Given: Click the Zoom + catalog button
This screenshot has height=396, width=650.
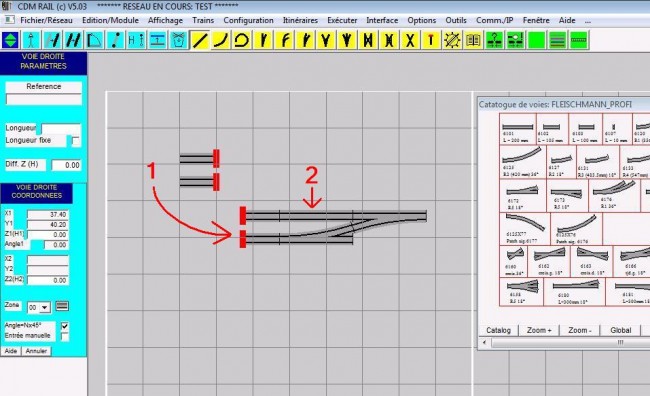Looking at the screenshot, I should pos(539,330).
